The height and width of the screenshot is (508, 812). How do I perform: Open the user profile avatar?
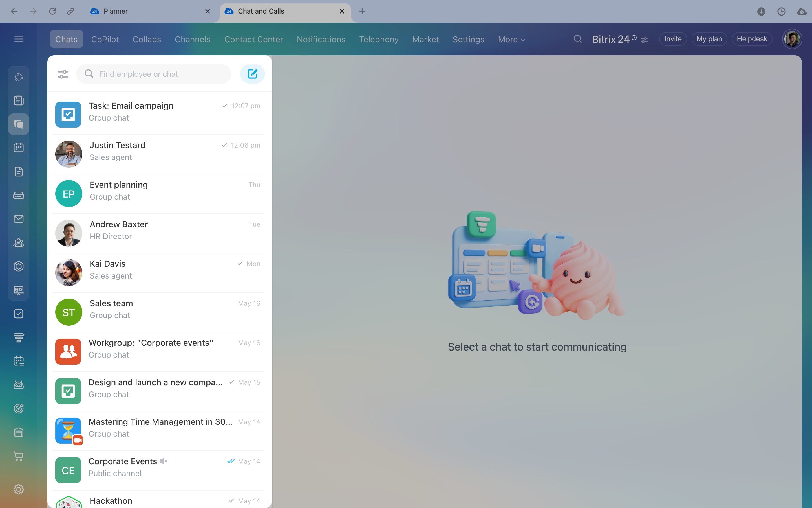792,39
